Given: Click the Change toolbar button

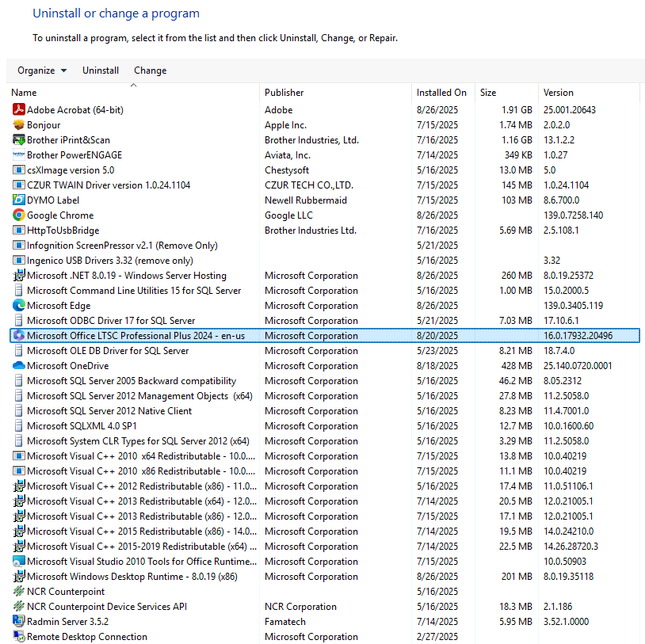Looking at the screenshot, I should coord(150,70).
